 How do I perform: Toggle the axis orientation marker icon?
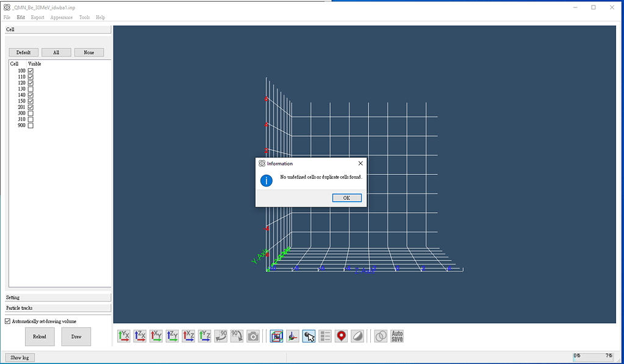pos(293,336)
